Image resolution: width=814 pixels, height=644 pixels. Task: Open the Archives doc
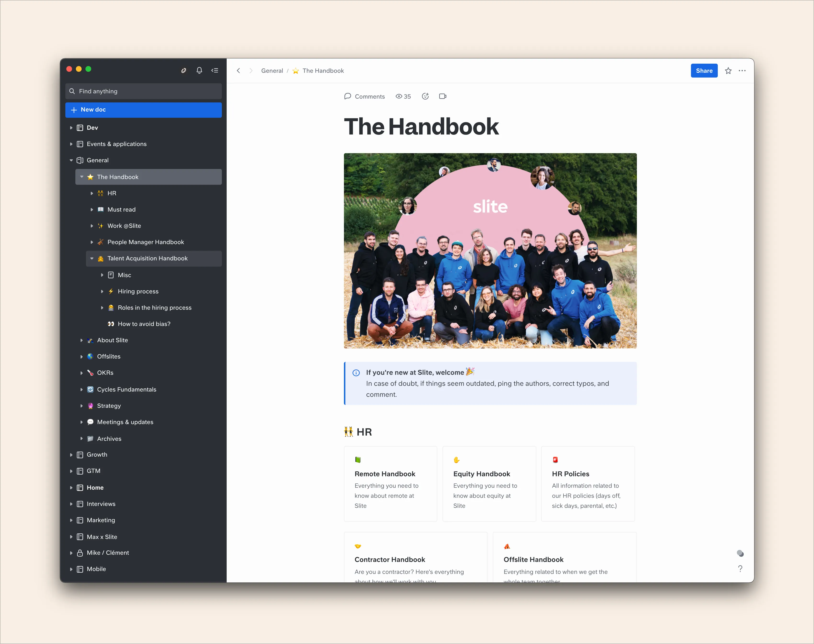pyautogui.click(x=109, y=439)
